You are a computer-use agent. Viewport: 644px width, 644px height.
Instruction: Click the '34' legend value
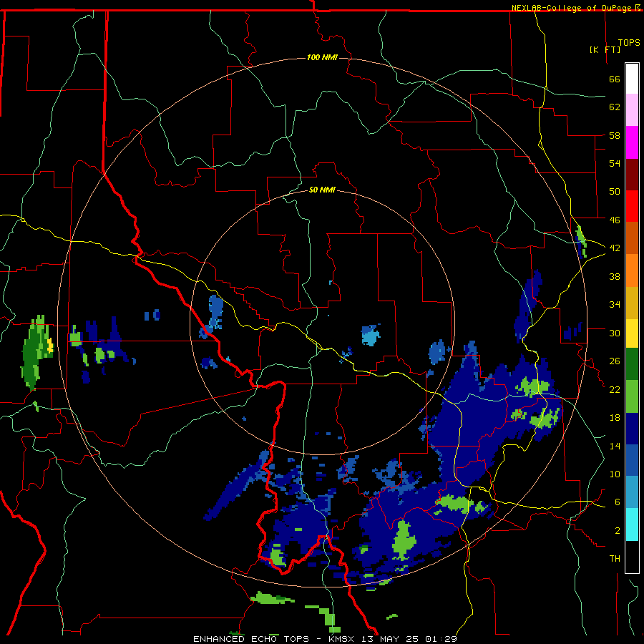(615, 304)
